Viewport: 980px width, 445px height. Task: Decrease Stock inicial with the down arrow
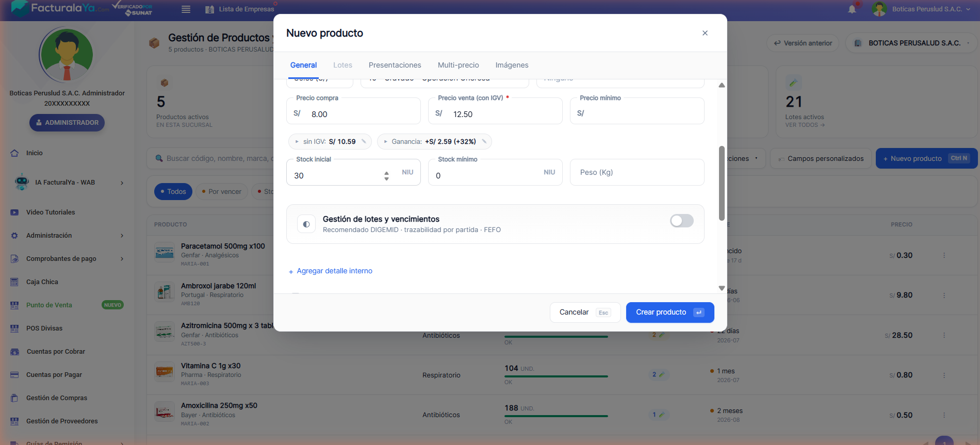coord(386,179)
